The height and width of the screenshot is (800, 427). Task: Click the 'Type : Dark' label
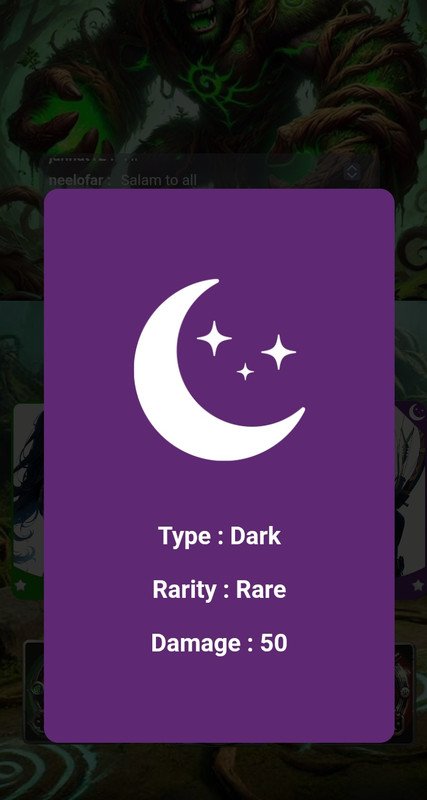(x=219, y=536)
